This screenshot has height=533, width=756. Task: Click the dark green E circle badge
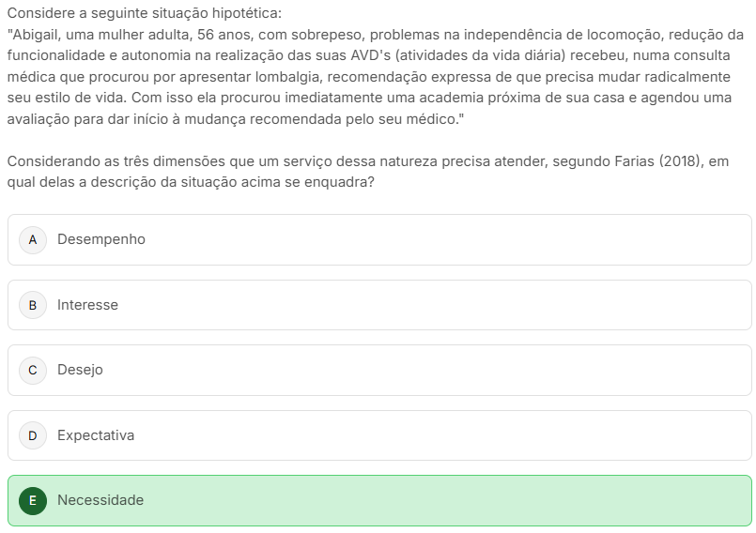[x=33, y=500]
